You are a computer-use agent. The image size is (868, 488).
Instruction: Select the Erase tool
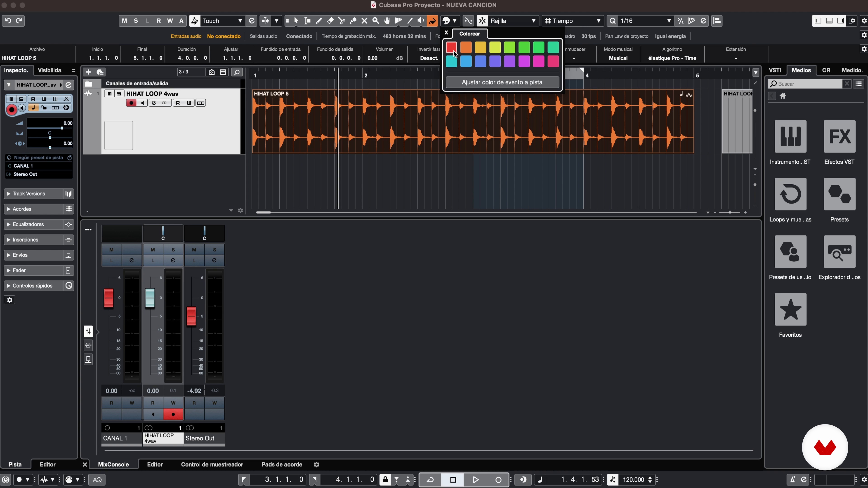(x=330, y=21)
